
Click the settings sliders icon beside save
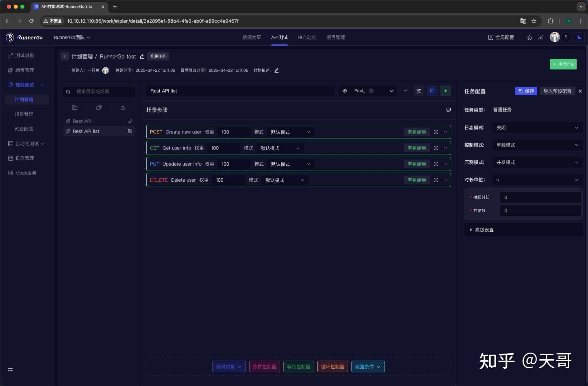419,91
